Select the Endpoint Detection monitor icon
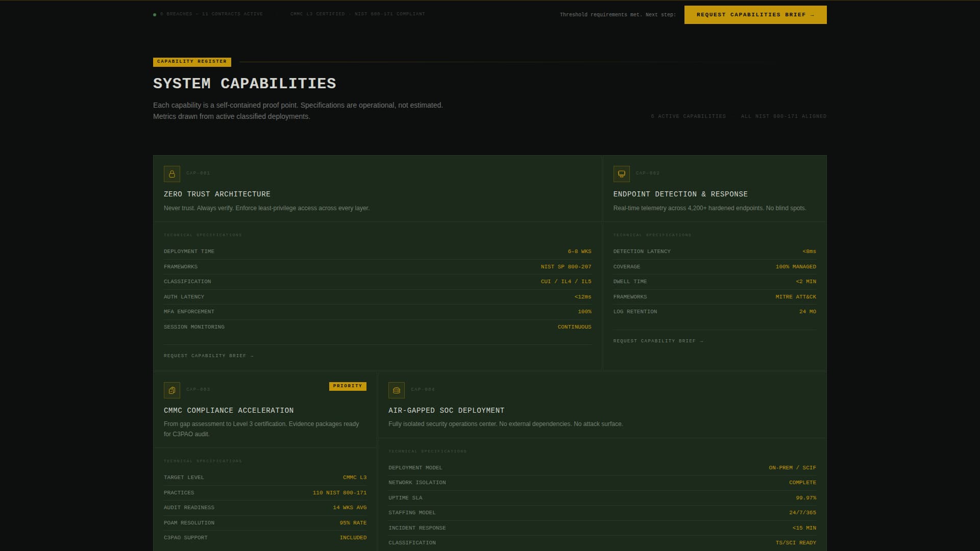 [622, 174]
